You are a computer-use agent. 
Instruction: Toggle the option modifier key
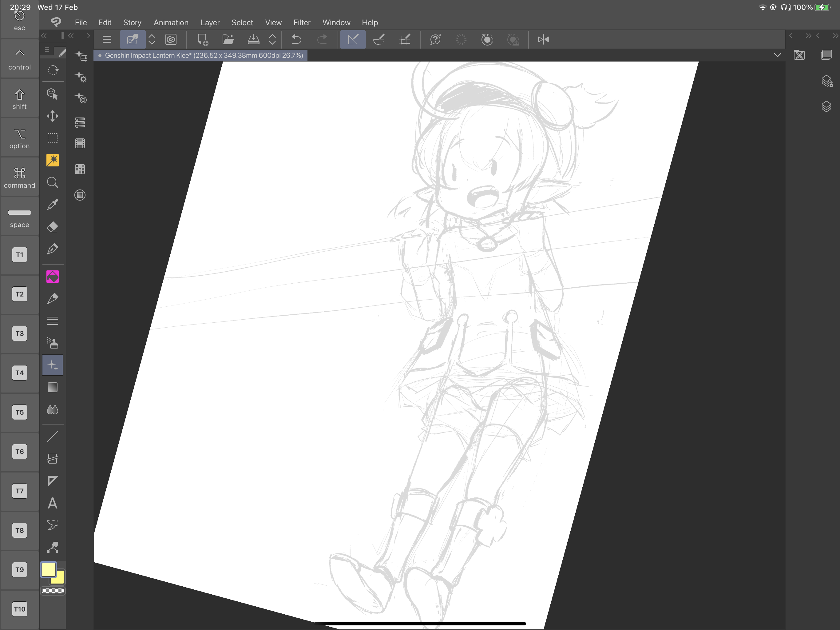[x=19, y=139]
